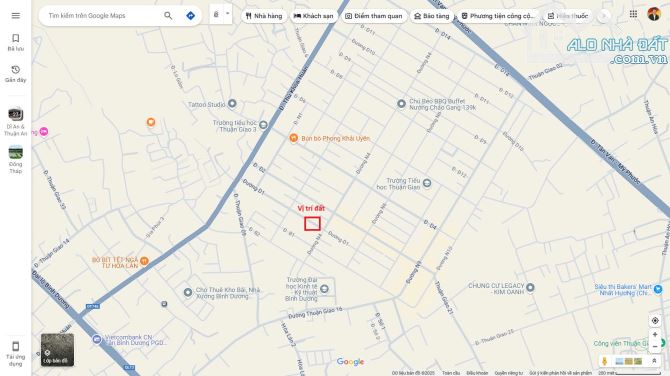Click the Google logo
The height and width of the screenshot is (376, 670).
click(x=350, y=362)
